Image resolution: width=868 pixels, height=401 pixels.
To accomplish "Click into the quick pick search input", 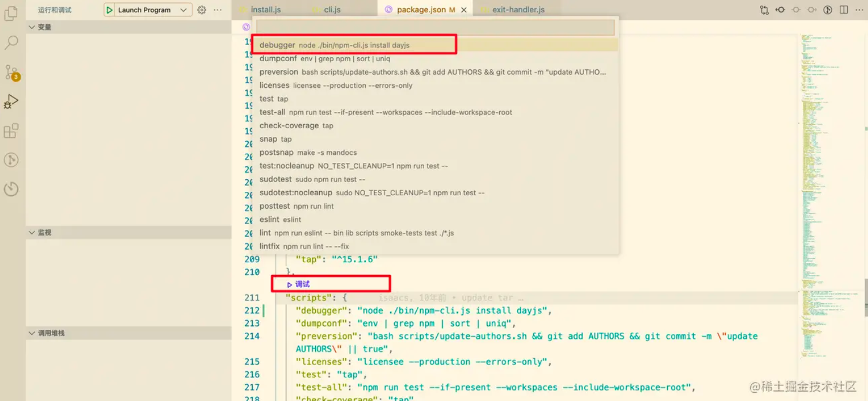I will (x=436, y=27).
